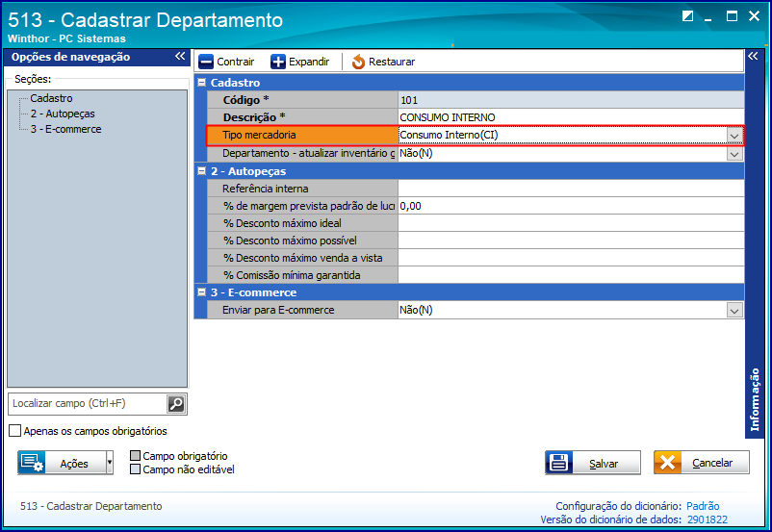
Task: Click the % Desconto máximo possível field
Action: tap(571, 241)
